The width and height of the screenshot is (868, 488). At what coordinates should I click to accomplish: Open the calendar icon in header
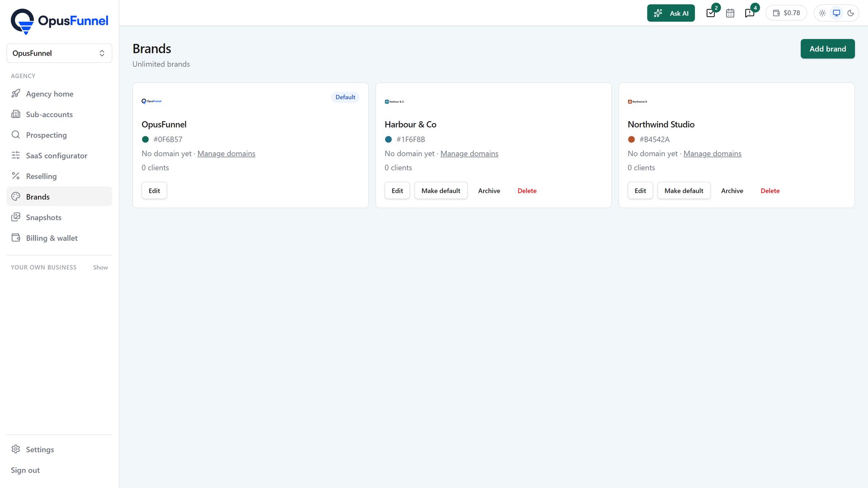point(730,13)
